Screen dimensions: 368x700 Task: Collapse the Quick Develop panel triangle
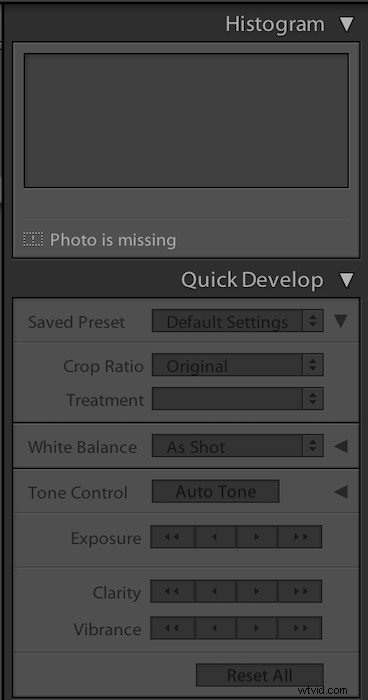pyautogui.click(x=347, y=280)
